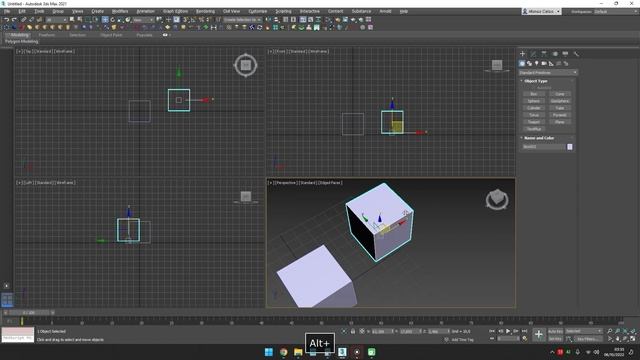Click the time slider handle

pyautogui.click(x=29, y=313)
